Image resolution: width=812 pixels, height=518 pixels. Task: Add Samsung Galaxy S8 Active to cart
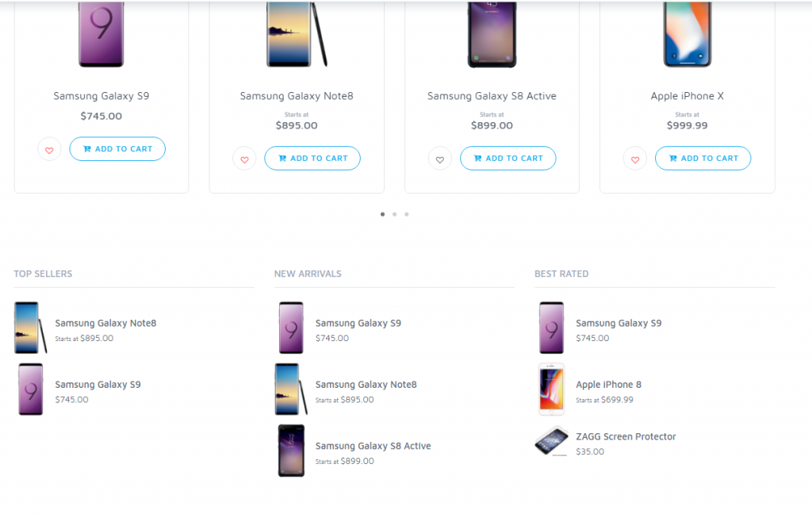pyautogui.click(x=508, y=159)
